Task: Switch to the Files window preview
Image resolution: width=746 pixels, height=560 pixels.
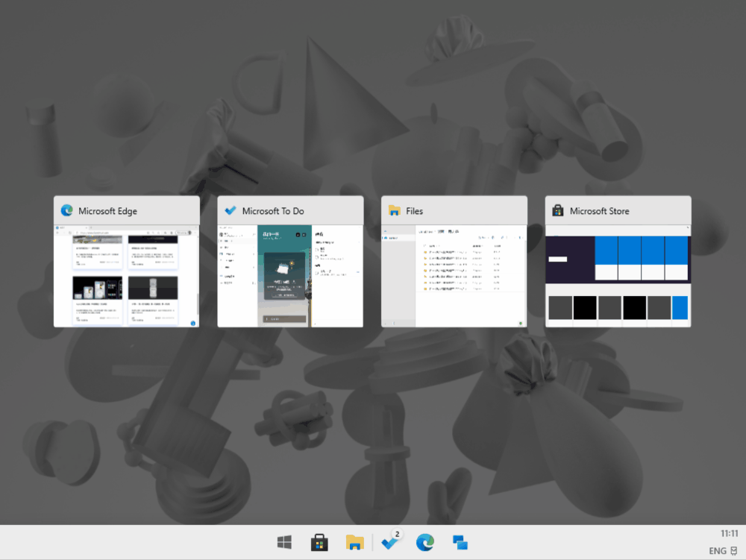Action: point(454,275)
